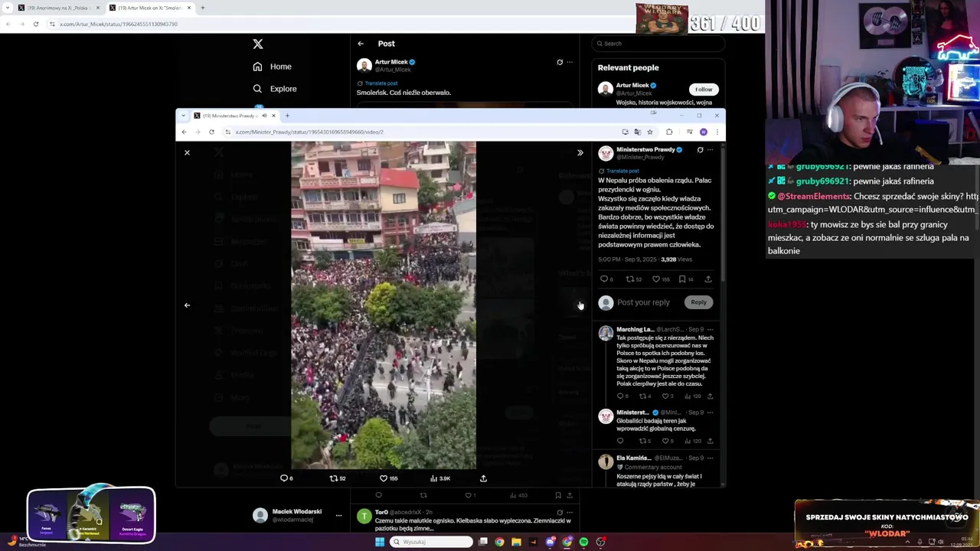Like the Marching La... reply
Screen dimensions: 980x551
[667, 396]
